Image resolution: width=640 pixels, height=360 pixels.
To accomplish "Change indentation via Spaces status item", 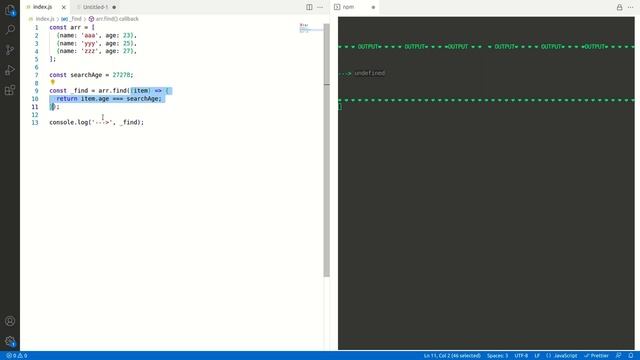I will tap(497, 356).
